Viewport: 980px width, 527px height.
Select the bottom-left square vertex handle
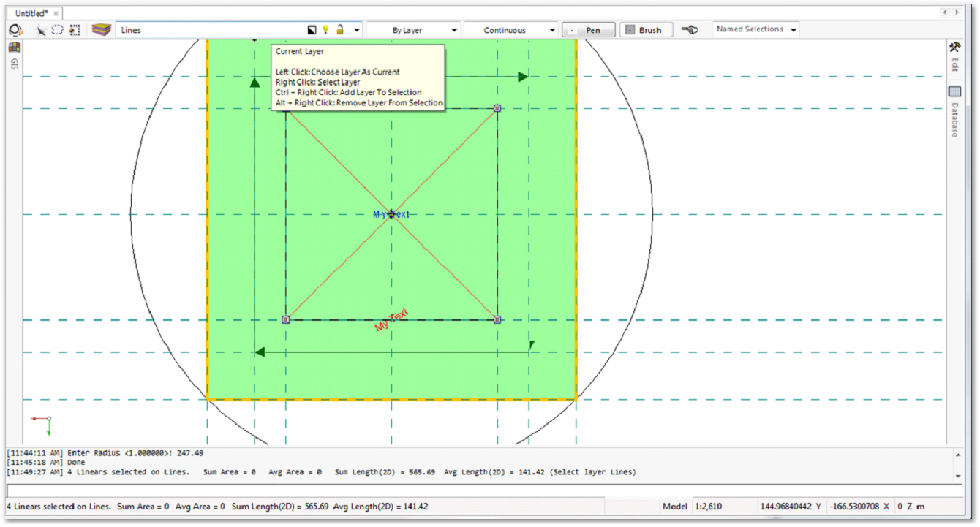[x=286, y=319]
